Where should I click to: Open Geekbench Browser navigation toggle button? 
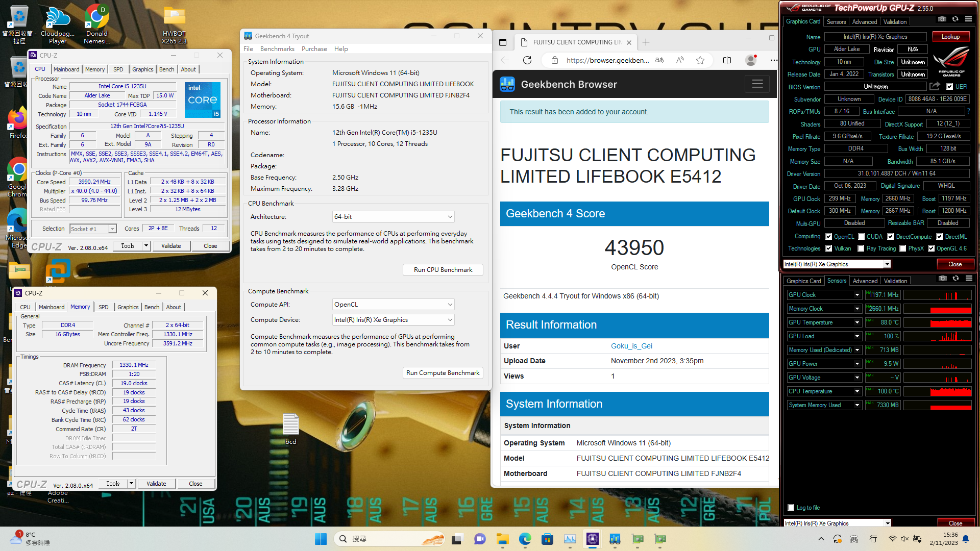[757, 84]
